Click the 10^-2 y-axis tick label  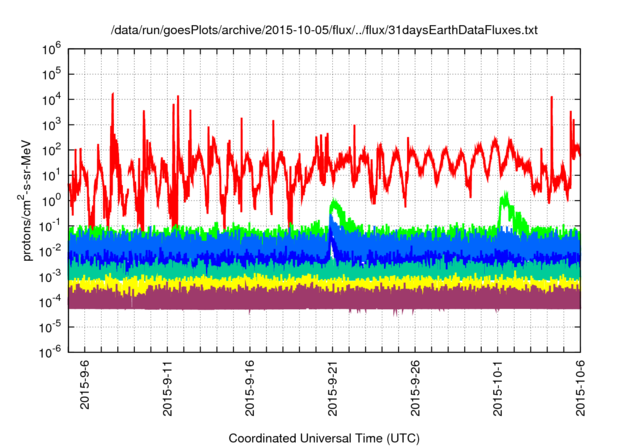[x=50, y=252]
